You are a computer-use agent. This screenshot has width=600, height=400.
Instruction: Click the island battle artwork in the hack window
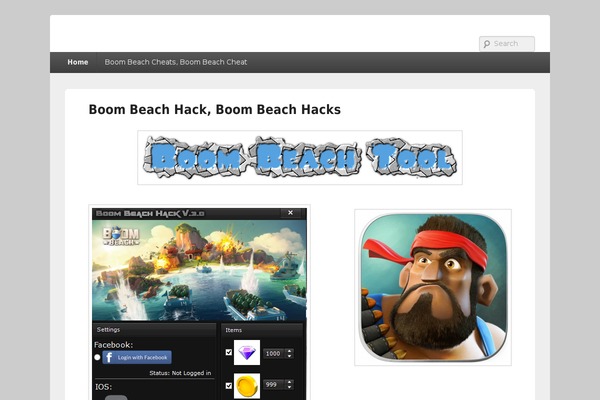[199, 270]
